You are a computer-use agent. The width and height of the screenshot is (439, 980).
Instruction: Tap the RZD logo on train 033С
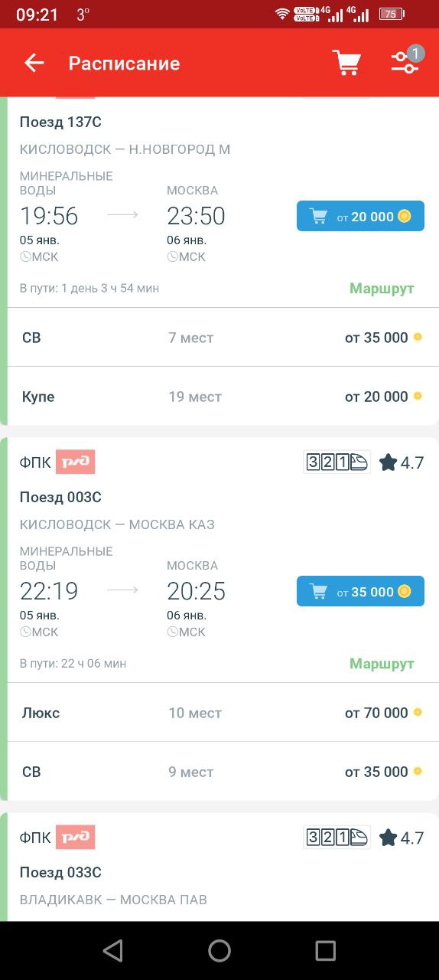coord(75,837)
